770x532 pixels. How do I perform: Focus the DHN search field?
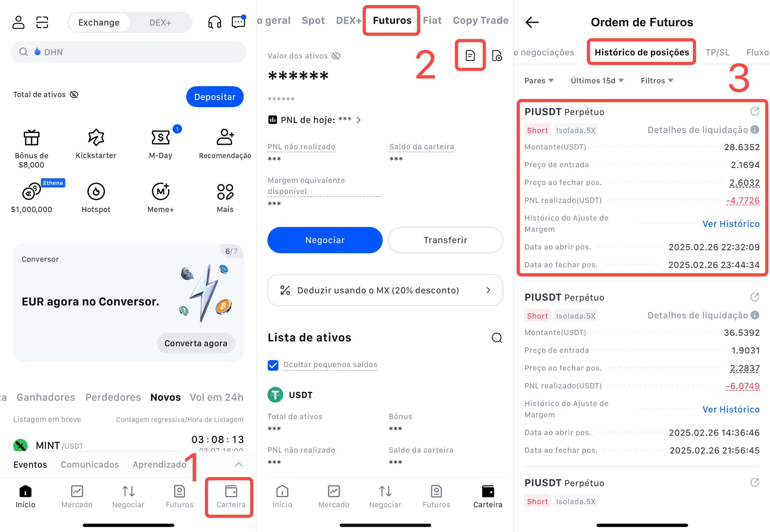128,52
